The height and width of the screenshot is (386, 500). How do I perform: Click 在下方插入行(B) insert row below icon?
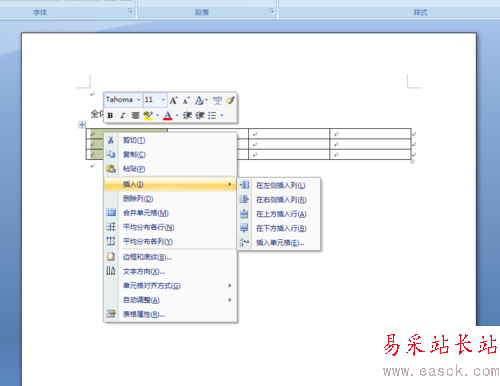coord(244,228)
